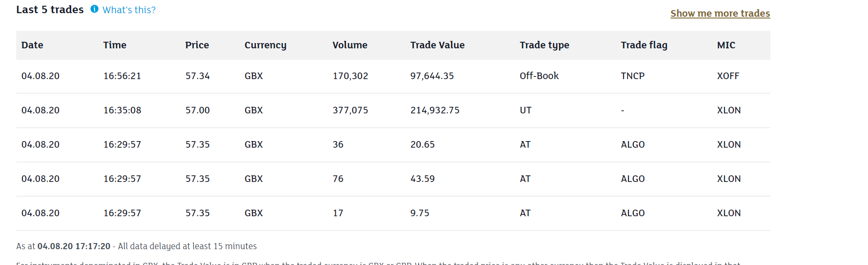Select the Currency column header
Viewport: 868px width, 265px height.
pos(265,45)
